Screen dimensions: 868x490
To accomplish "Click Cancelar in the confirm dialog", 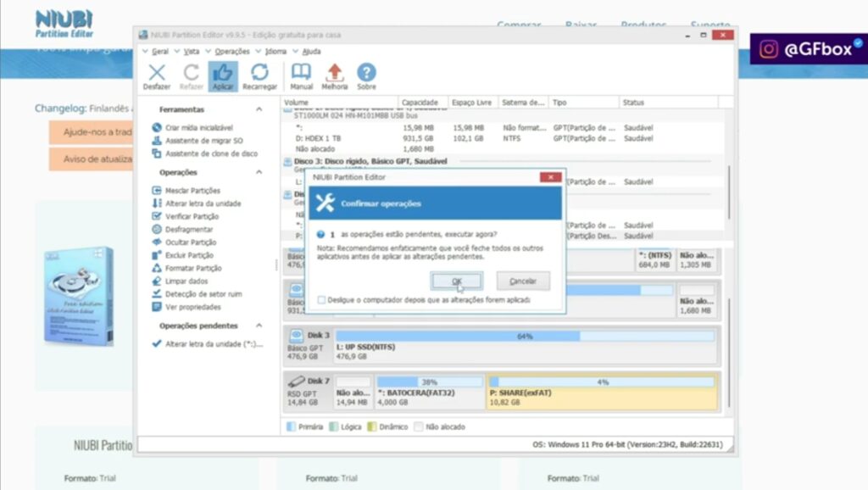I will point(522,281).
